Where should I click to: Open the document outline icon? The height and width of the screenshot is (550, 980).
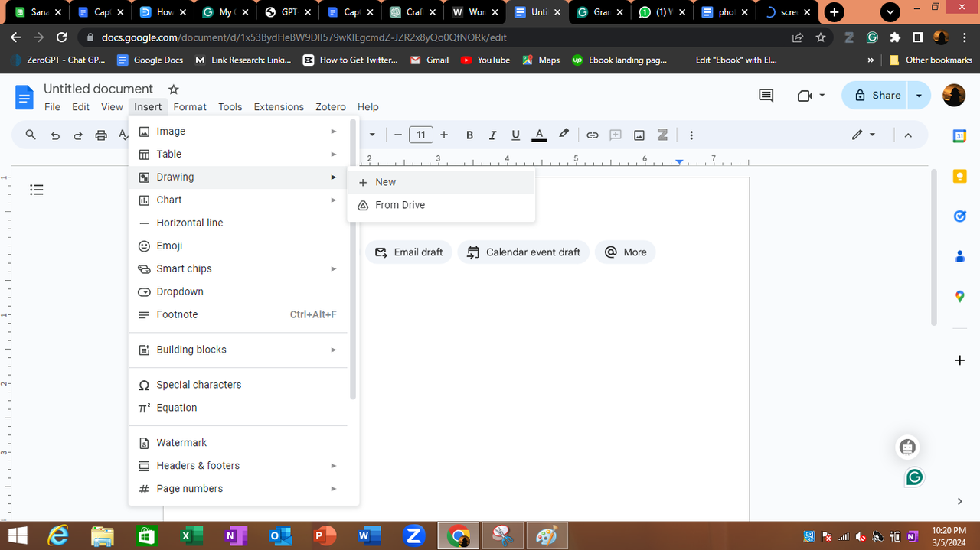(x=37, y=190)
